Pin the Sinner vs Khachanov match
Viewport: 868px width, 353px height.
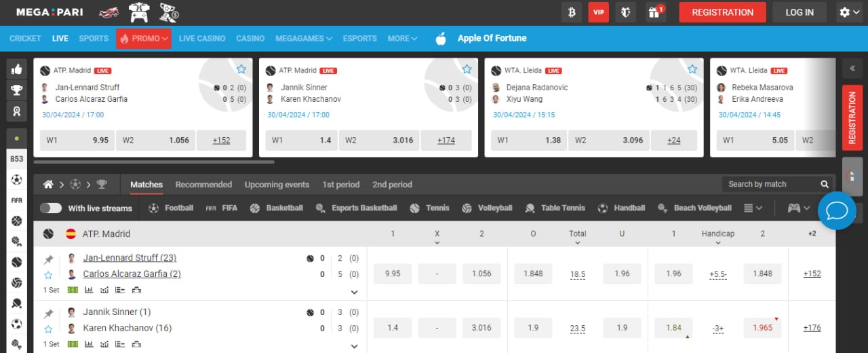pos(48,314)
